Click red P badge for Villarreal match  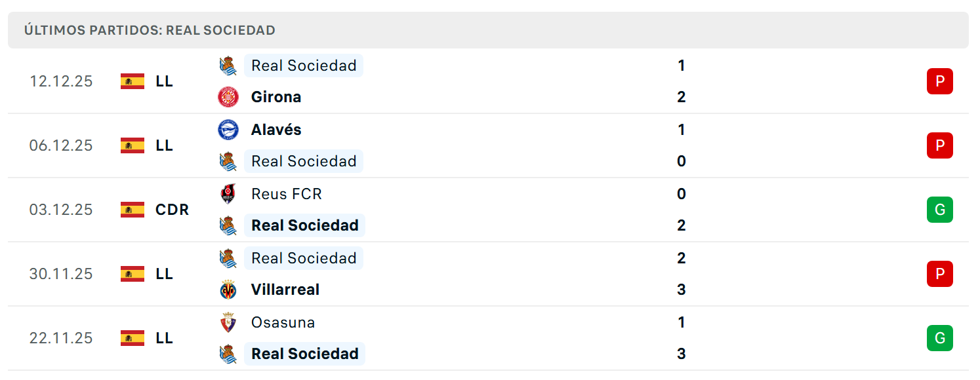pos(940,274)
